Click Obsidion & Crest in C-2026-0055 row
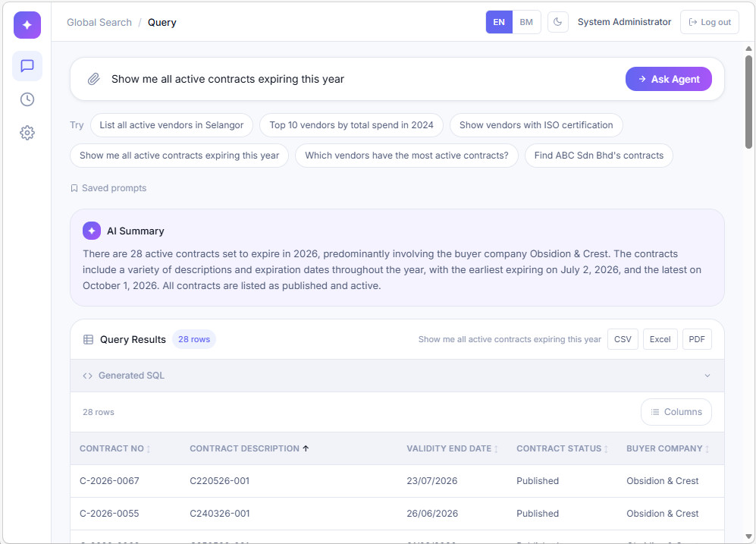Image resolution: width=756 pixels, height=544 pixels. click(663, 514)
